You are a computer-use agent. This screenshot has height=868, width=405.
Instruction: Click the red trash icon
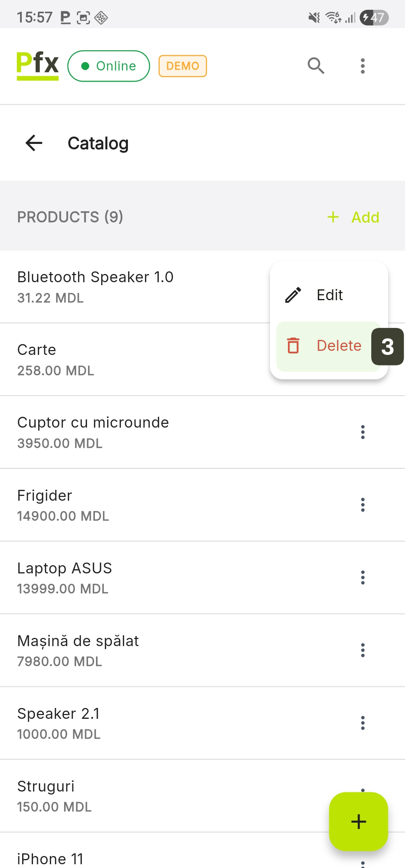[293, 346]
